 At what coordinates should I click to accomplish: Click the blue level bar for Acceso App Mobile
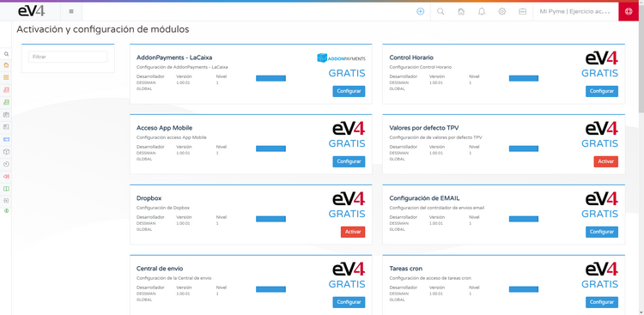(270, 148)
